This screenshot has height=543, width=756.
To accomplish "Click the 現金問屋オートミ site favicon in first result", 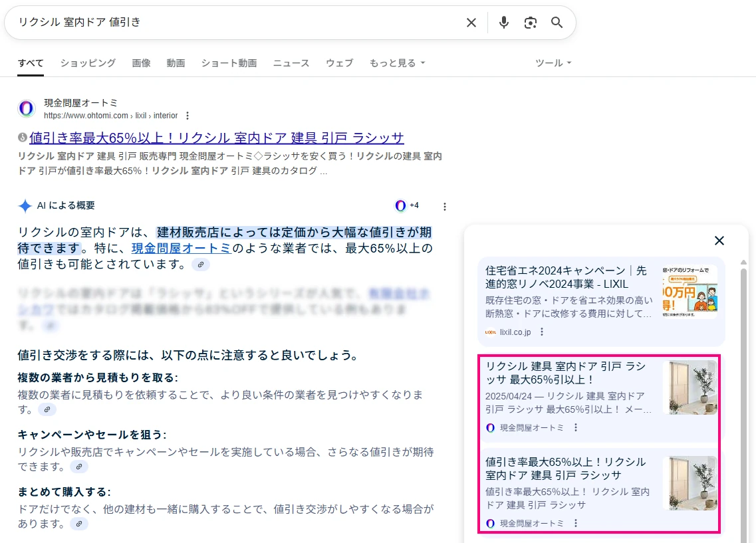I will [27, 108].
